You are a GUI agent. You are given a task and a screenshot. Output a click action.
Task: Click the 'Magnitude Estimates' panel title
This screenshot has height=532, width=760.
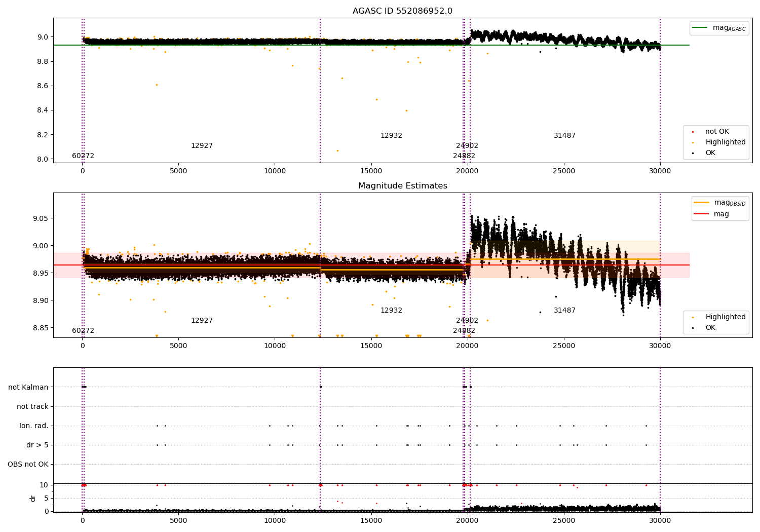(x=402, y=186)
